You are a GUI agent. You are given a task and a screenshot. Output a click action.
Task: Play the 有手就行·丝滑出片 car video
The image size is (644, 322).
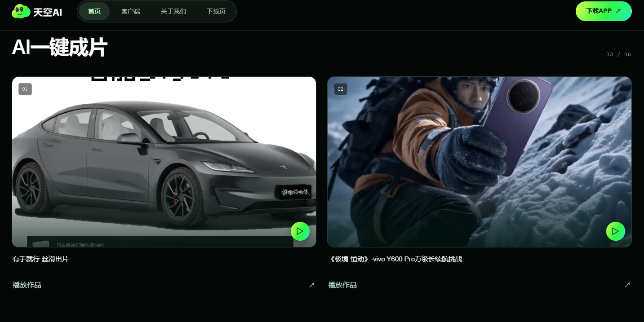pyautogui.click(x=300, y=231)
